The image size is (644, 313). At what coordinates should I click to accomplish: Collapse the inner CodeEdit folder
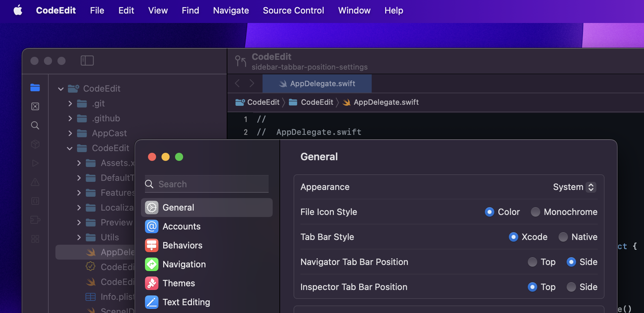[70, 148]
